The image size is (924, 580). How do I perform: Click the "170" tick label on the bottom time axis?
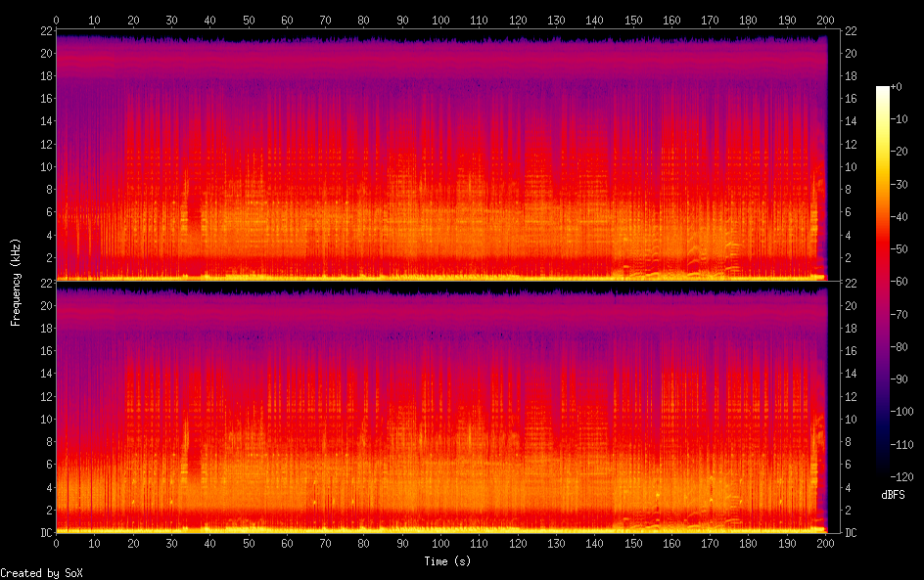710,543
